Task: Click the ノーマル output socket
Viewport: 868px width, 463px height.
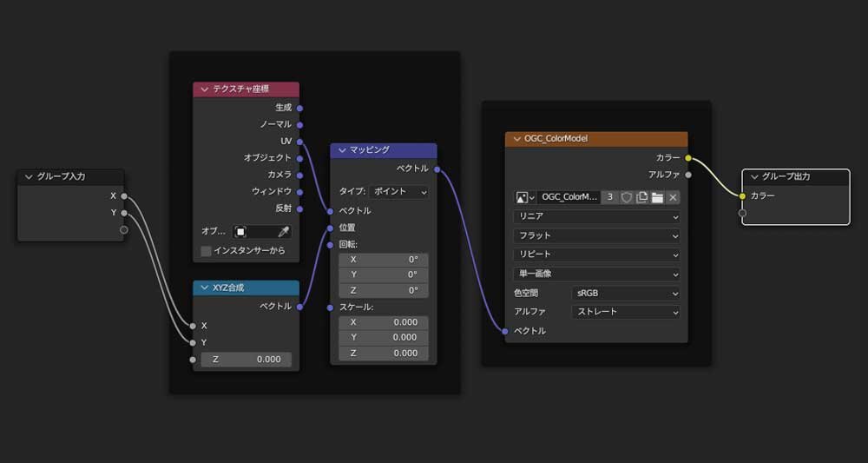Action: (x=299, y=124)
